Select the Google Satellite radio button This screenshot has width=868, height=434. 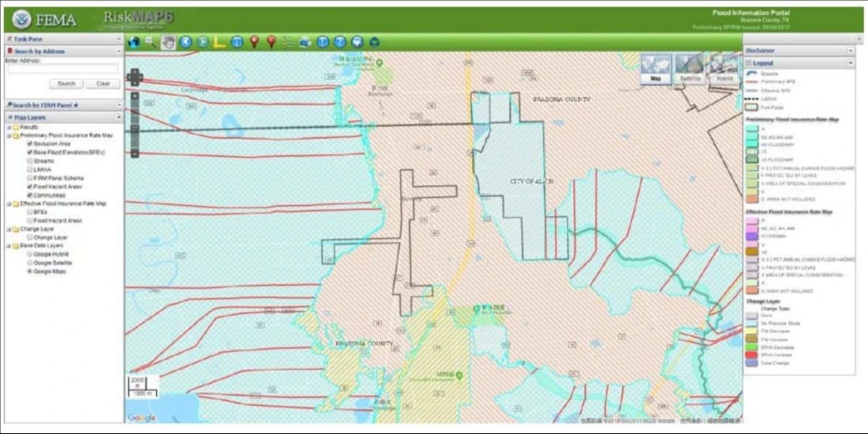tap(30, 263)
